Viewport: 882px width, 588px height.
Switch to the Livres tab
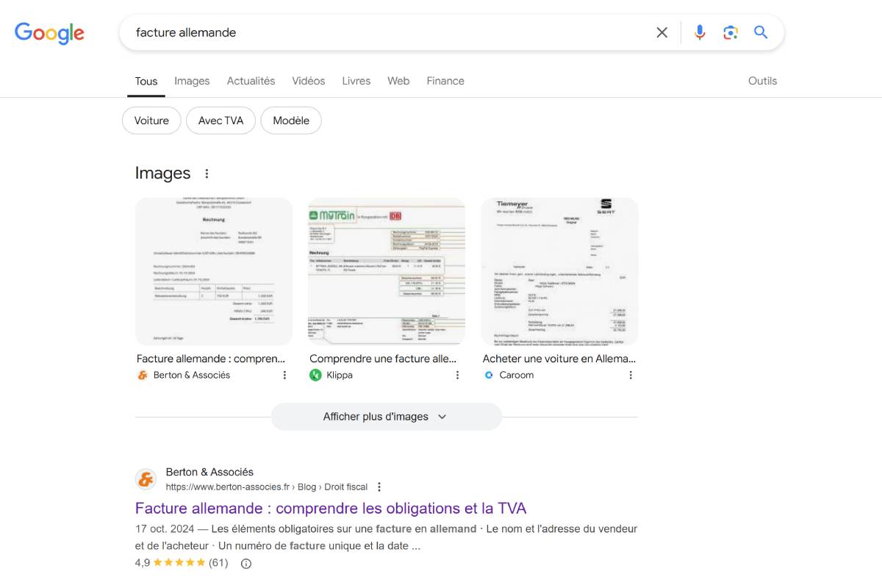point(356,81)
